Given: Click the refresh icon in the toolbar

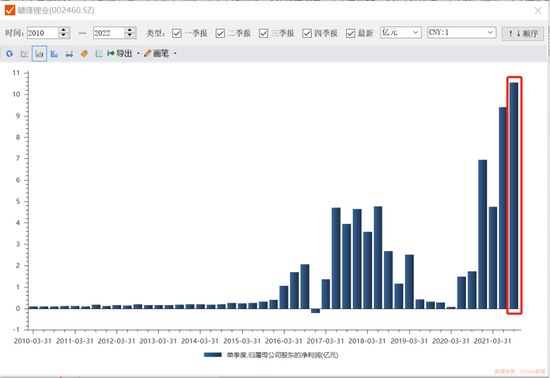Looking at the screenshot, I should click(x=9, y=54).
